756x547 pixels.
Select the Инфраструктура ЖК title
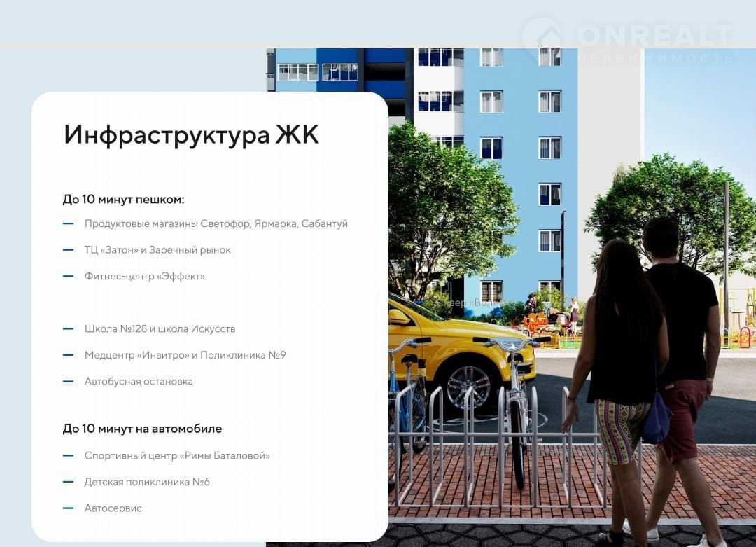(191, 134)
